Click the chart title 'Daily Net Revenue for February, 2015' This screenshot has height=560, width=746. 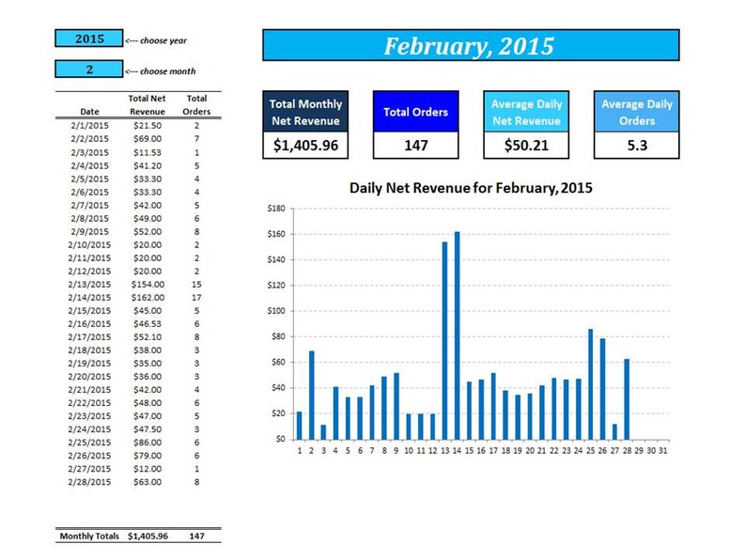point(471,188)
